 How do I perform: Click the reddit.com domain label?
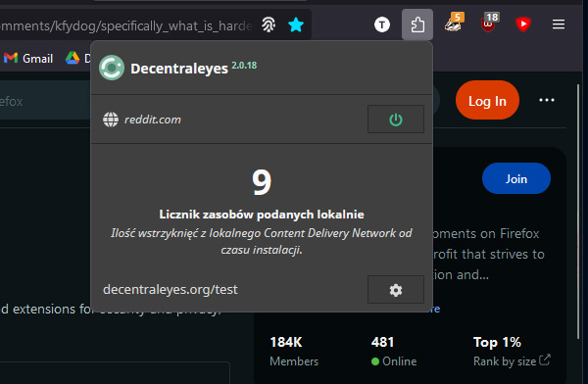[153, 120]
